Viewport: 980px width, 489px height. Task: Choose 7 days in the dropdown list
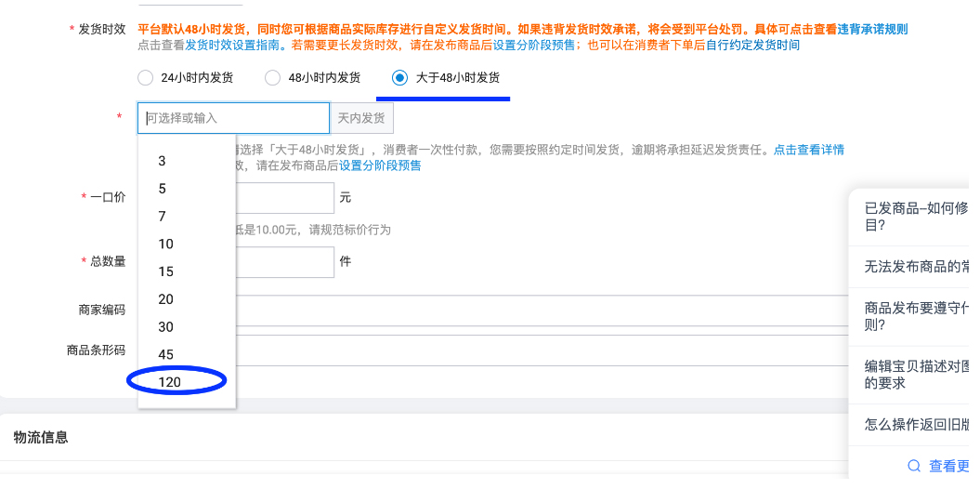point(163,217)
